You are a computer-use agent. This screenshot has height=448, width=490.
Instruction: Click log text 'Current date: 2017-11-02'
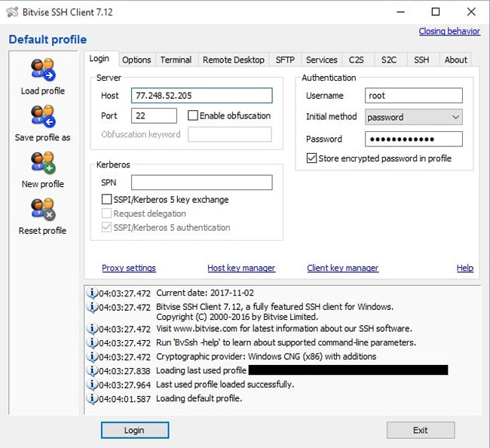click(x=205, y=293)
